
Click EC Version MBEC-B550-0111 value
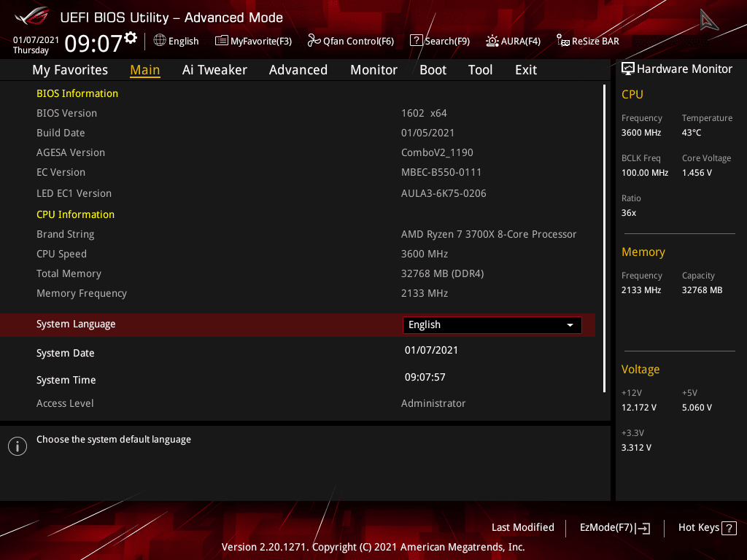pyautogui.click(x=441, y=172)
